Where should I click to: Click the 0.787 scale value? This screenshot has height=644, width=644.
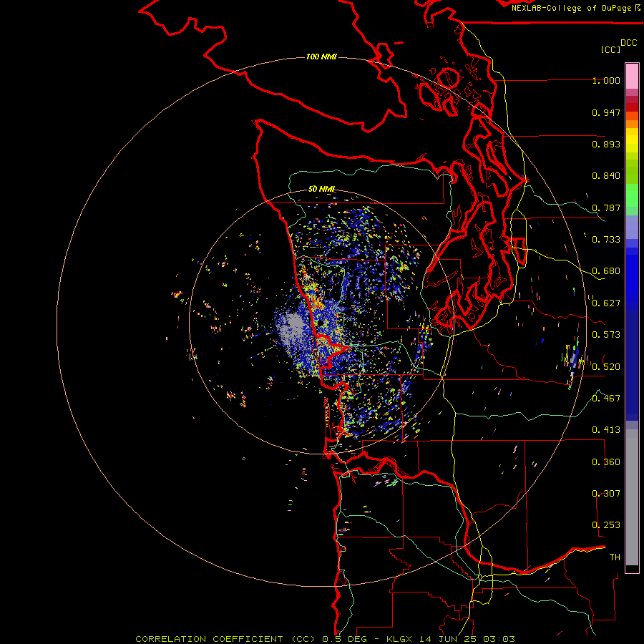606,208
